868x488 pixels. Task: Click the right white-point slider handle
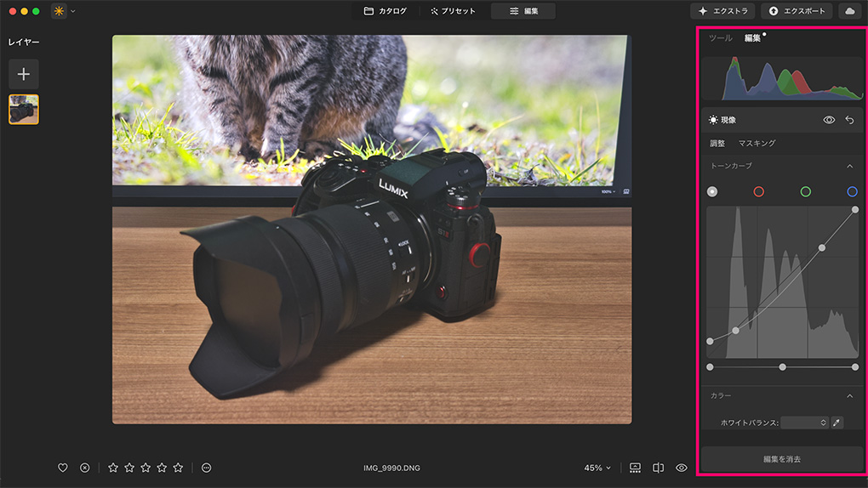click(x=855, y=366)
